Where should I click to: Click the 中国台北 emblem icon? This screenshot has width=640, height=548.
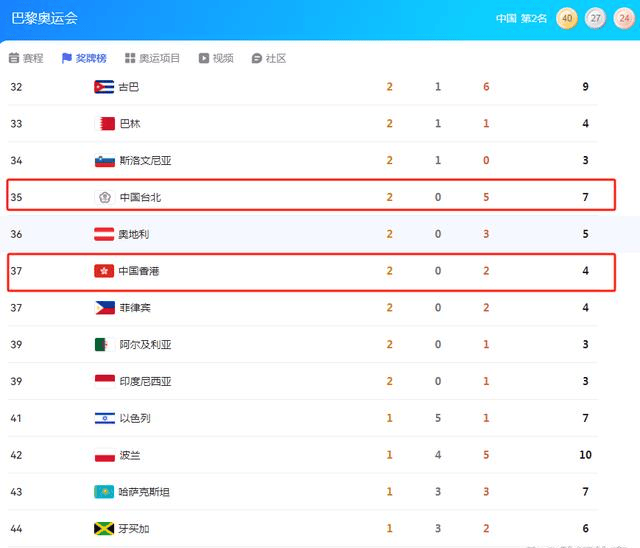pos(105,197)
